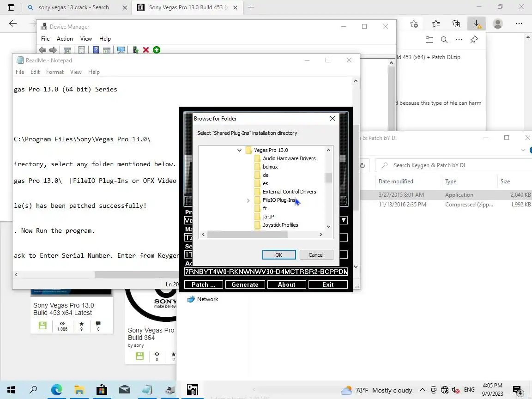Click the Edge tab actions menu icon
Viewport: 532px width, 399px height.
point(11,7)
